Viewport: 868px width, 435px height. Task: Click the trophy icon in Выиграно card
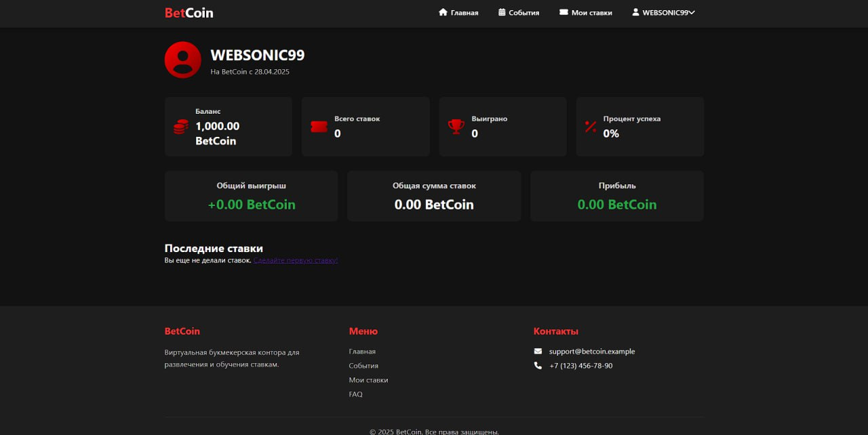pos(456,127)
